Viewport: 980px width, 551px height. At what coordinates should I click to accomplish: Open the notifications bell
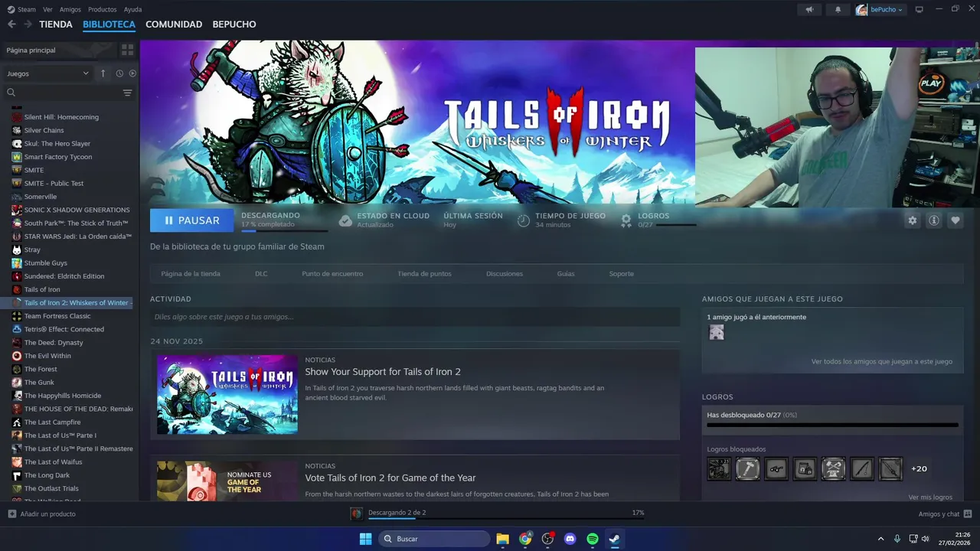pos(838,9)
